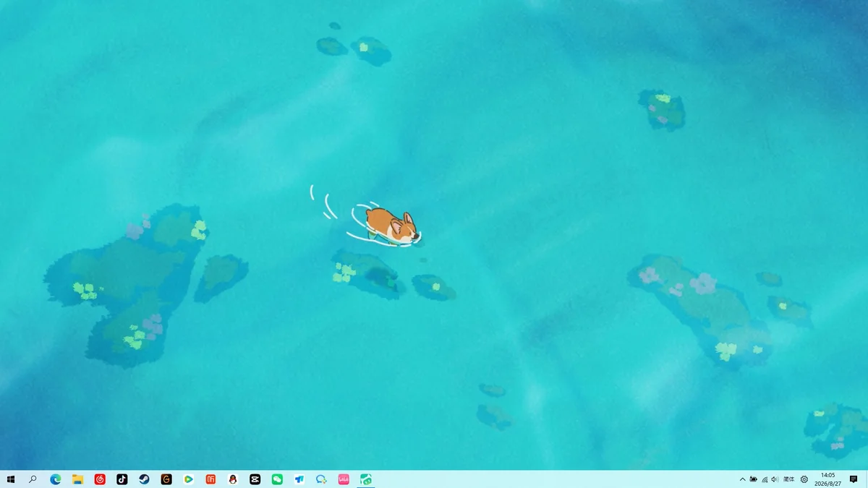Image resolution: width=868 pixels, height=488 pixels.
Task: Launch Microsoft Edge from taskbar
Action: [x=56, y=479]
